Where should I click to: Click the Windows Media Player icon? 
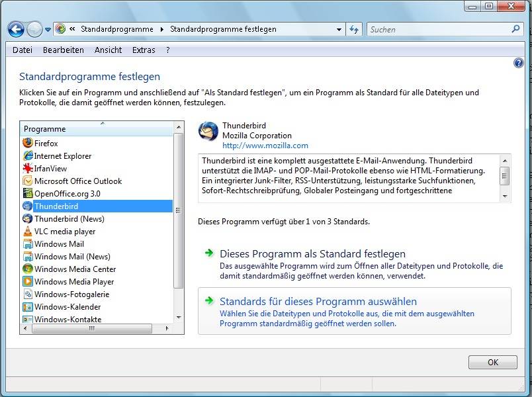coord(28,281)
